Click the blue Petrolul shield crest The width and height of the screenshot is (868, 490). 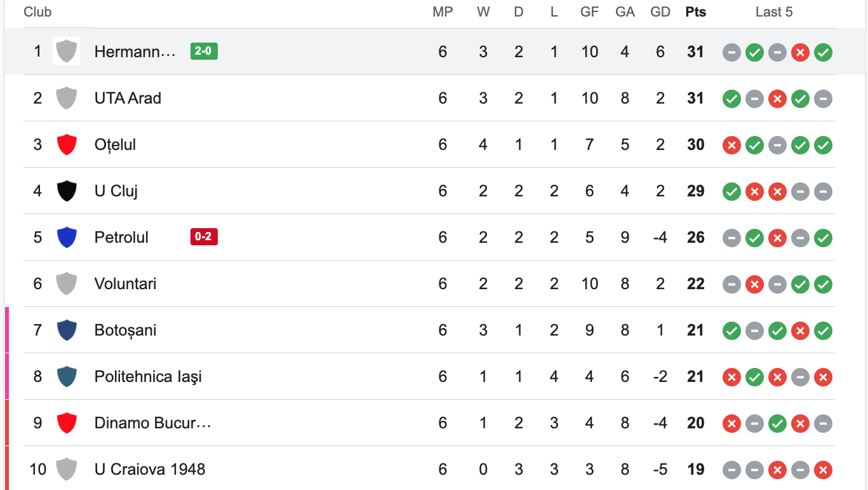click(67, 237)
